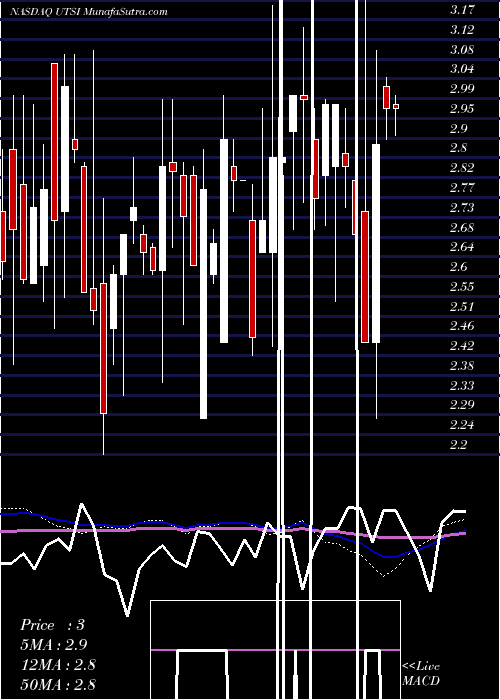Click the 2.68 price axis label
This screenshot has height=700, width=500.
click(x=462, y=227)
